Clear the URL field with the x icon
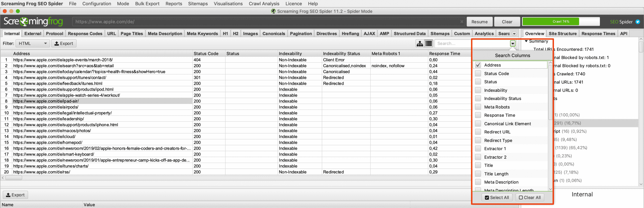This screenshot has height=208, width=644. tap(462, 22)
